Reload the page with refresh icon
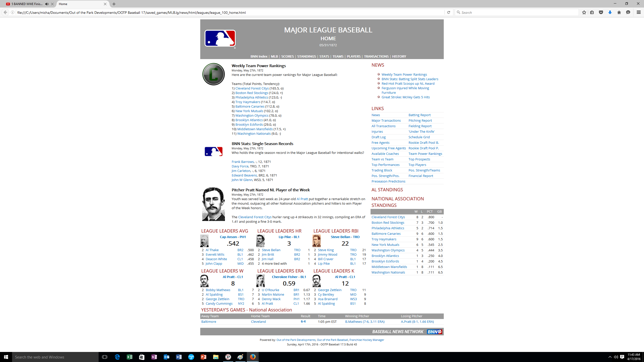 click(x=449, y=12)
